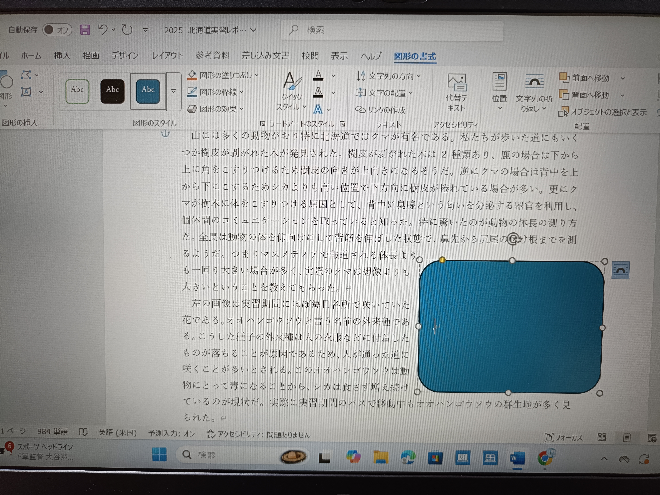Click the Text Outline A icon
This screenshot has height=495, width=660.
tap(318, 92)
